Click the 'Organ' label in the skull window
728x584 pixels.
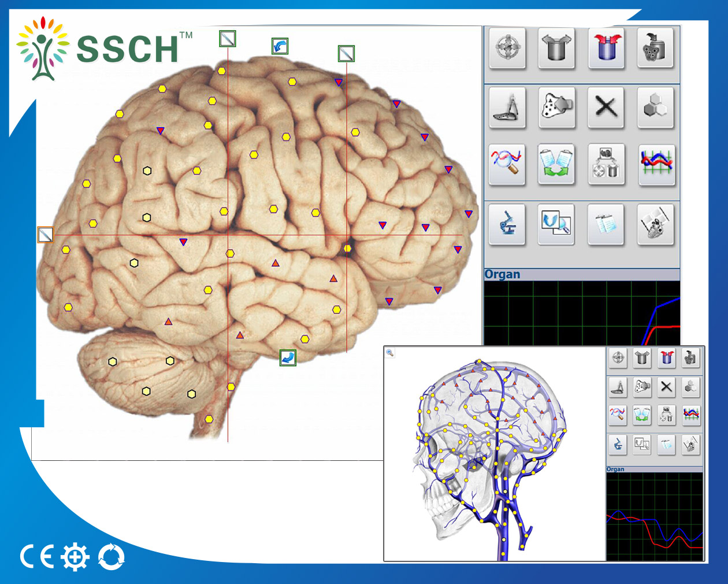tap(615, 469)
